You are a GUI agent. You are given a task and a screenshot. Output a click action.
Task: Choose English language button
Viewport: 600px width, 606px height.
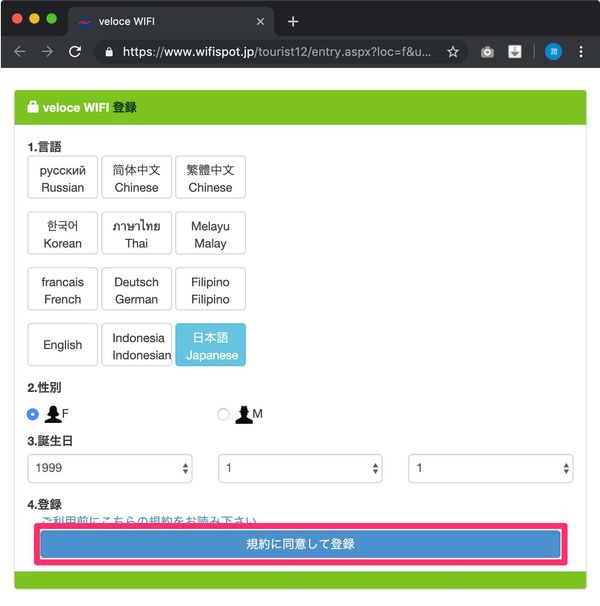point(63,345)
